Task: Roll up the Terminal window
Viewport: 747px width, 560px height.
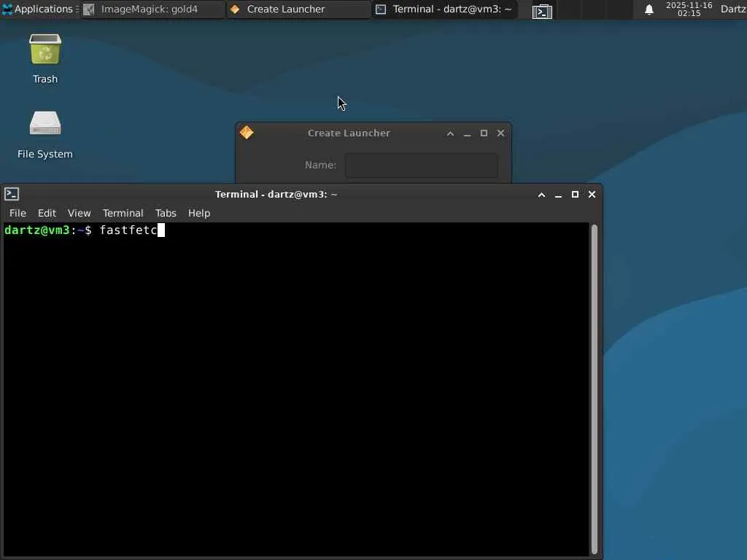Action: [542, 194]
